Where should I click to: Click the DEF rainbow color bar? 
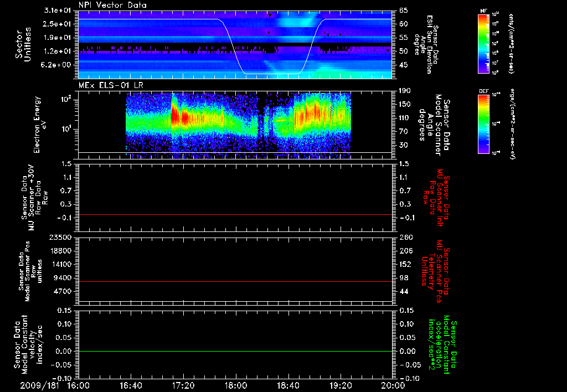tap(484, 124)
